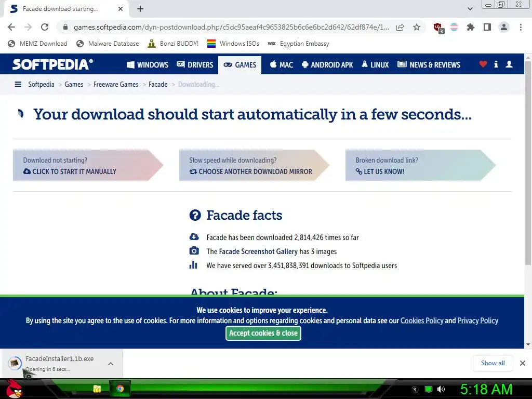Close the downloads bar
The height and width of the screenshot is (399, 532).
[x=523, y=363]
